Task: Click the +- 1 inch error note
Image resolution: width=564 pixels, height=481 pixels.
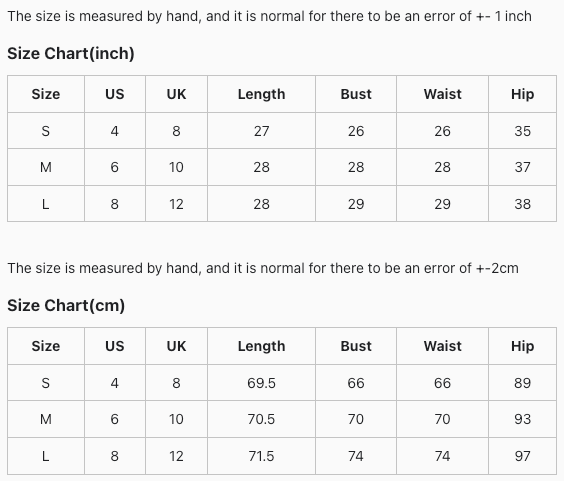Action: click(x=269, y=16)
